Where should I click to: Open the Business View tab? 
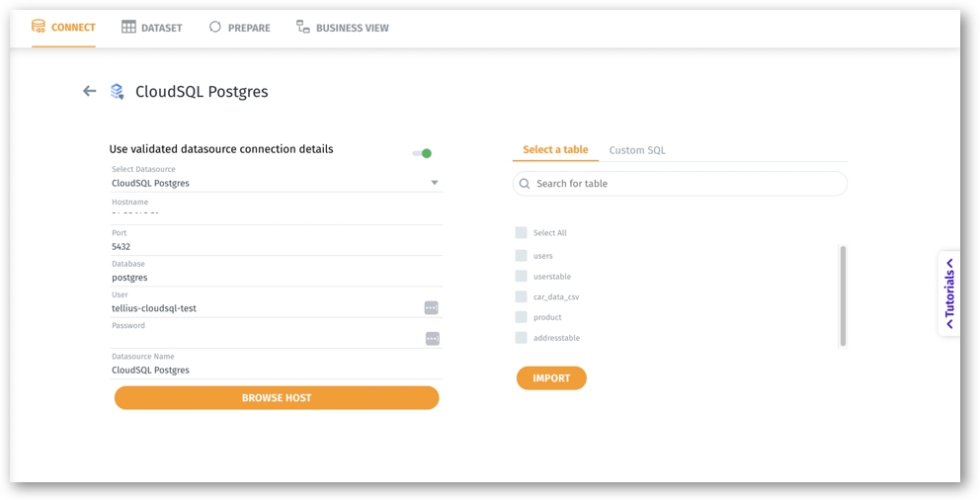[342, 28]
